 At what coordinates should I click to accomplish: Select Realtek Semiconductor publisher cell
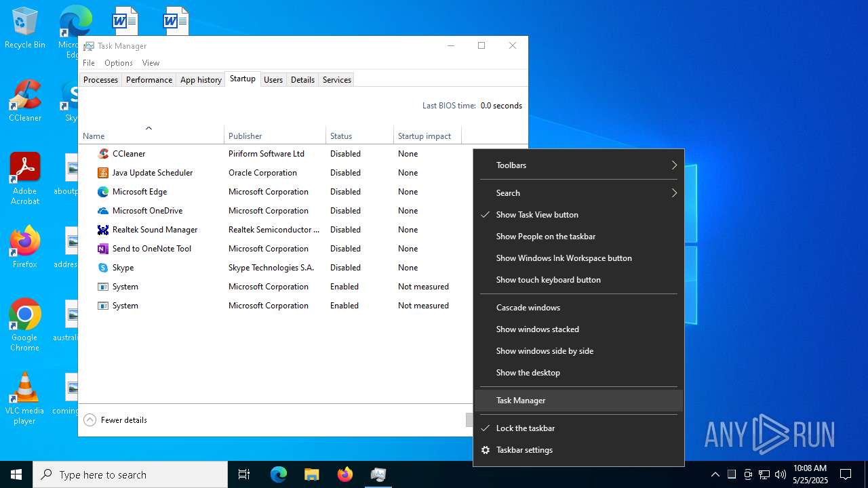coord(273,230)
